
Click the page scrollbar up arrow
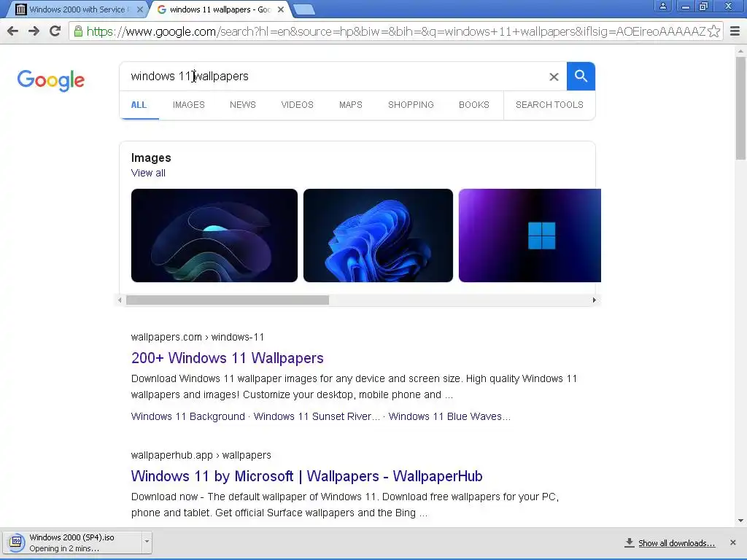pyautogui.click(x=740, y=50)
